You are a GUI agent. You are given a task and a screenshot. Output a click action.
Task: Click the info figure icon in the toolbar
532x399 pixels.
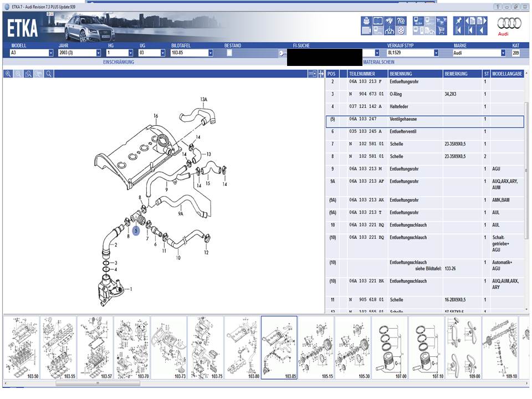tap(390, 30)
